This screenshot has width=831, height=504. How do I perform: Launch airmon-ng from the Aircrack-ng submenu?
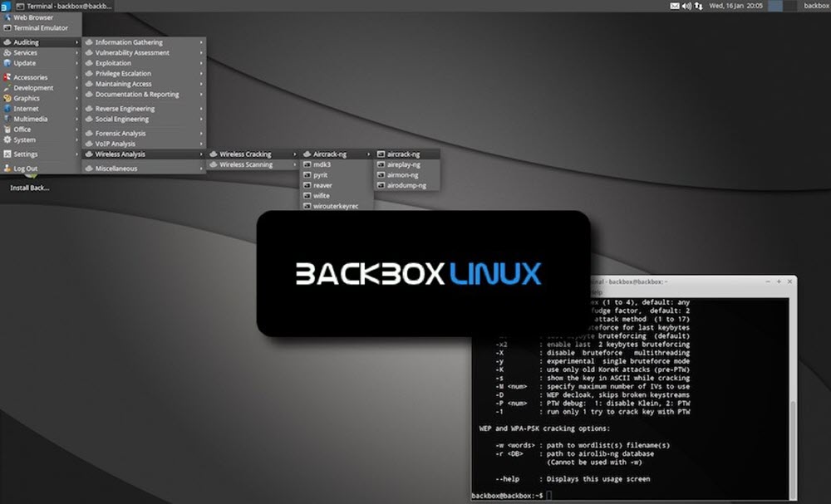[x=407, y=174]
